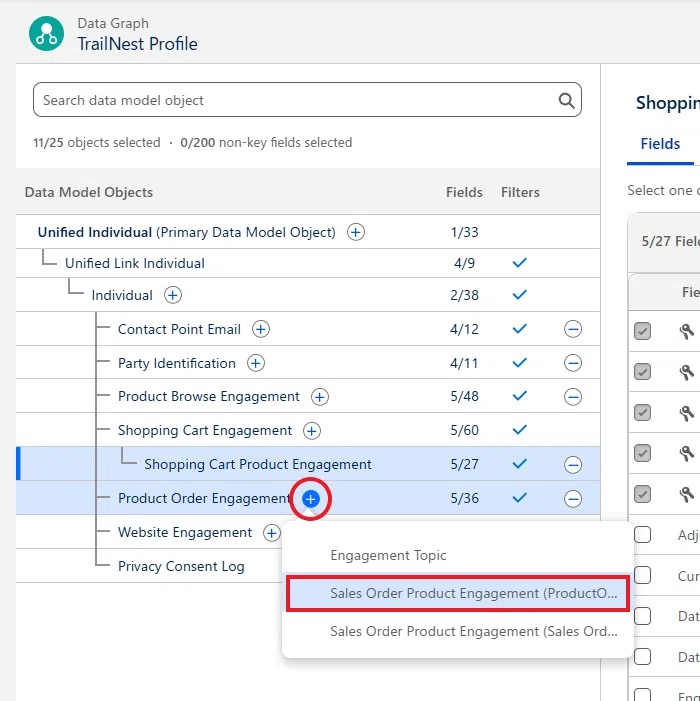Click filter checkmark for Shopping Cart Product Engagement
Viewport: 700px width, 701px height.
pos(519,464)
